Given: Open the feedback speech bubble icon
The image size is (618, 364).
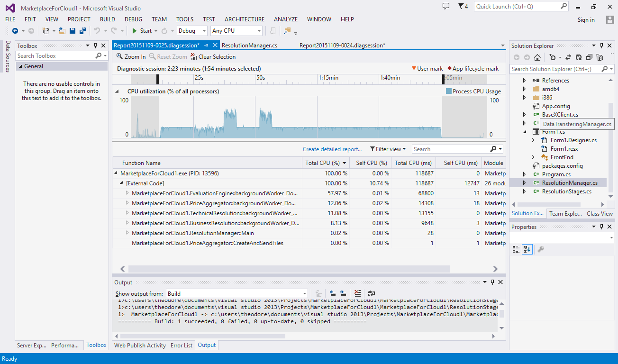Looking at the screenshot, I should pyautogui.click(x=445, y=6).
